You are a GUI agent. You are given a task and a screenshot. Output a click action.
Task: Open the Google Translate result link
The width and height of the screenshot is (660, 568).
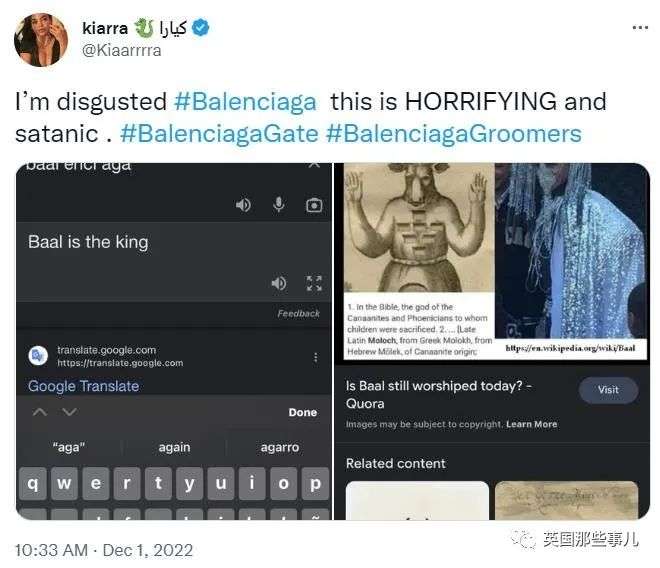(x=83, y=386)
